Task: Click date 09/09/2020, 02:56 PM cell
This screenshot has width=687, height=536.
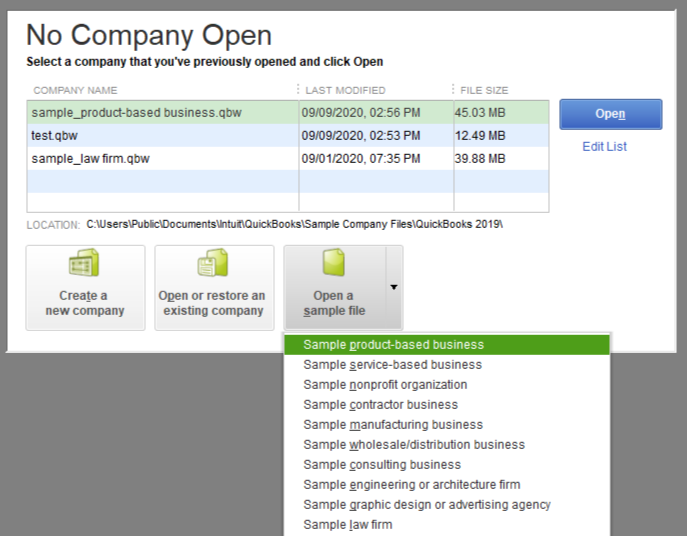Action: tap(376, 113)
